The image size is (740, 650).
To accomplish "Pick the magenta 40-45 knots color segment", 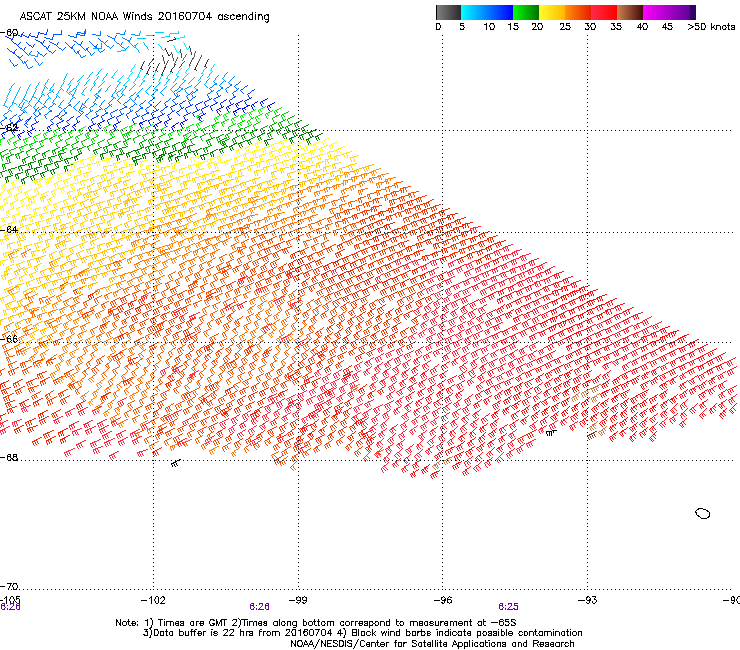I will pos(656,12).
